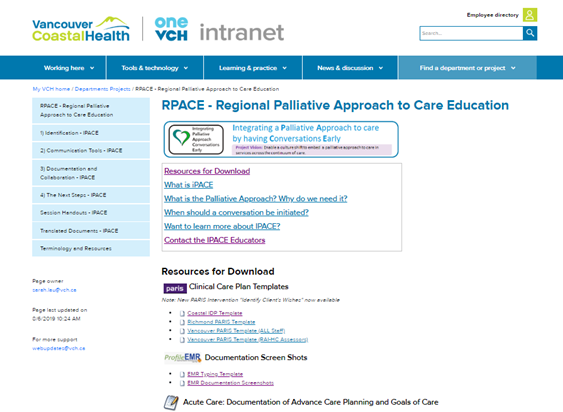Click the Richmond PARIS Template document icon
This screenshot has width=563, height=412.
click(182, 322)
